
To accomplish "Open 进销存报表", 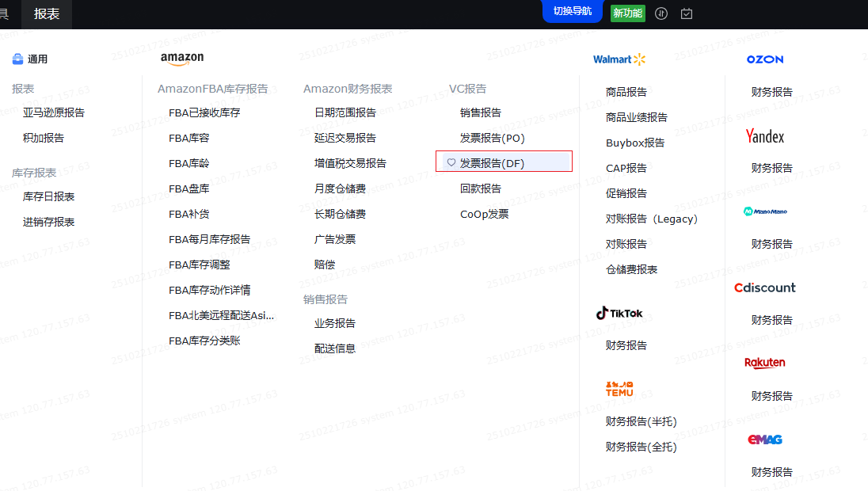I will click(x=49, y=222).
